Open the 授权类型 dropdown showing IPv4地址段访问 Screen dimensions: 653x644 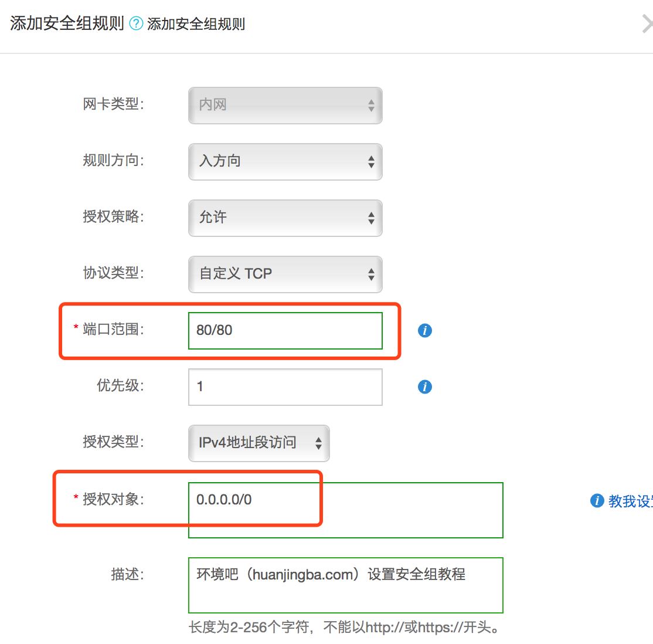click(x=258, y=443)
